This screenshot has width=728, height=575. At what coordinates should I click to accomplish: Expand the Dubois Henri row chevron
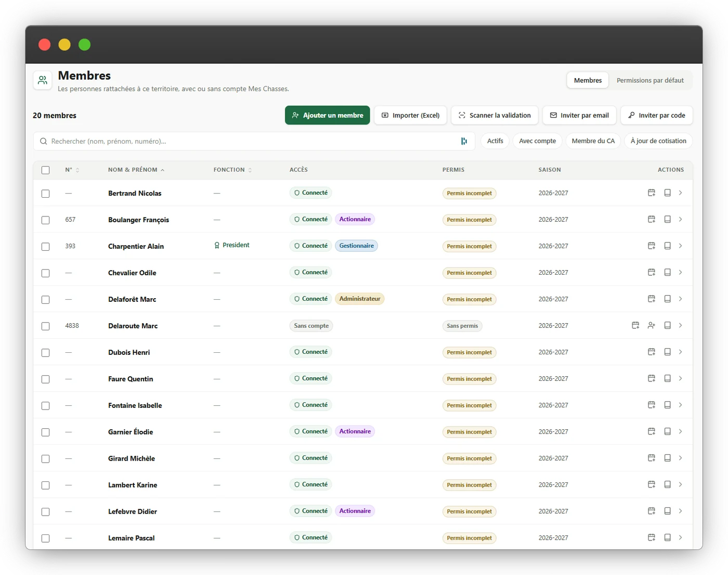tap(681, 352)
